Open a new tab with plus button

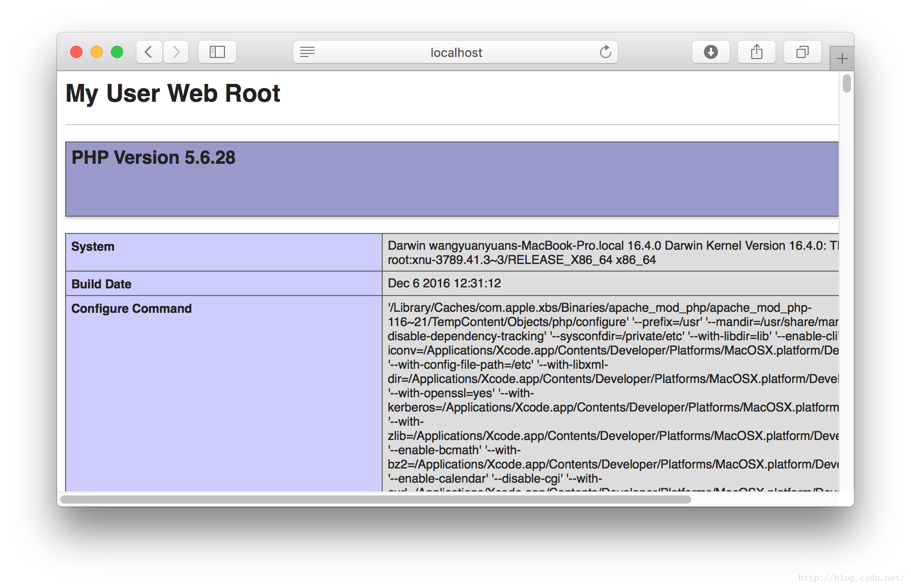(x=842, y=58)
